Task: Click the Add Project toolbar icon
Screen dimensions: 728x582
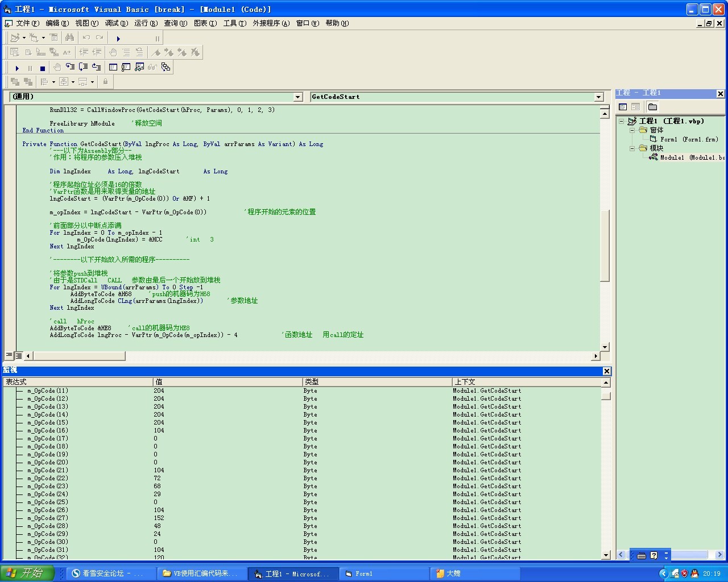Action: coord(15,38)
